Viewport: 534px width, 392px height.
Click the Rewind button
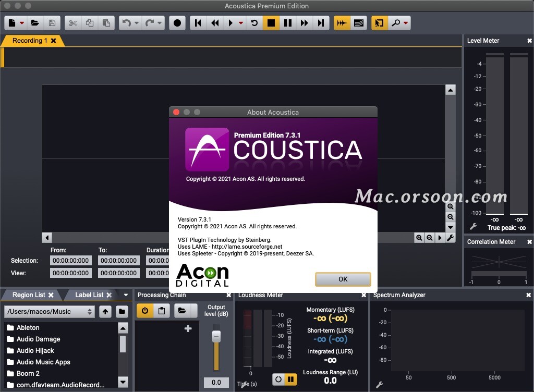(215, 23)
